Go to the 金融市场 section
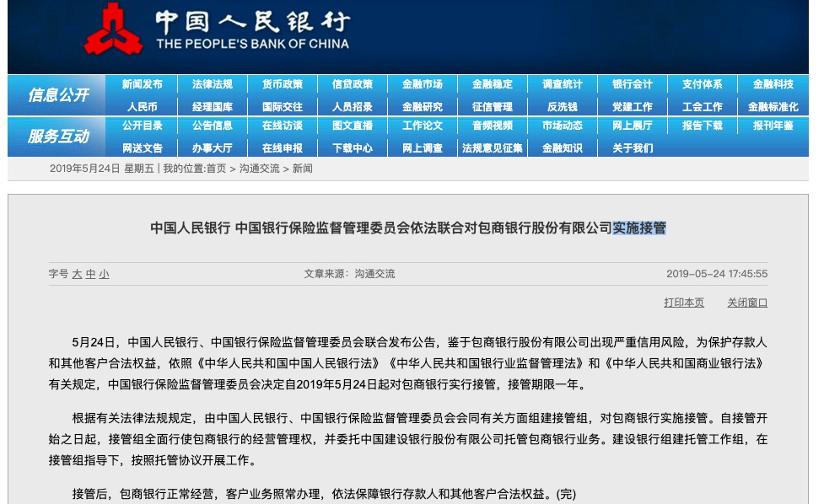The image size is (824, 504). pyautogui.click(x=423, y=84)
